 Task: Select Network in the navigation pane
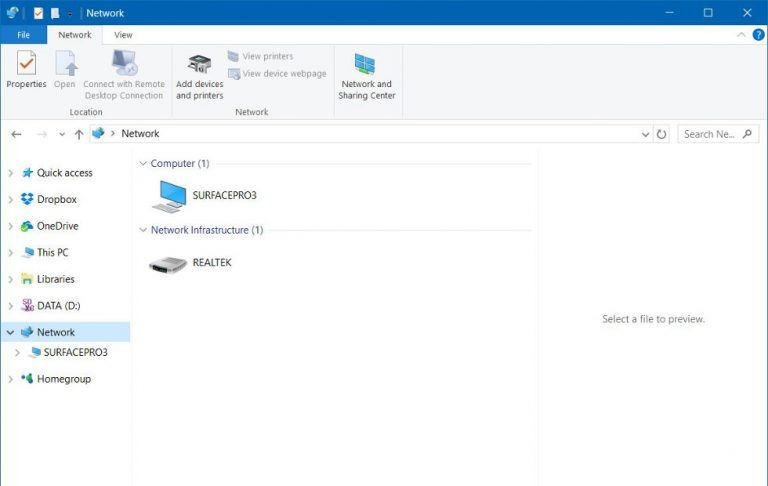coord(56,332)
